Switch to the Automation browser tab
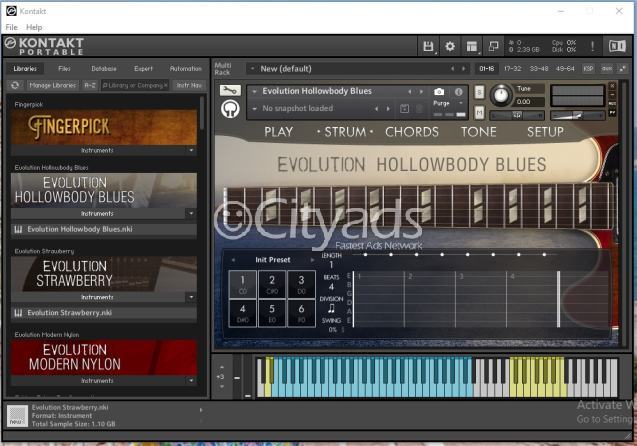637x446 pixels. (x=185, y=69)
